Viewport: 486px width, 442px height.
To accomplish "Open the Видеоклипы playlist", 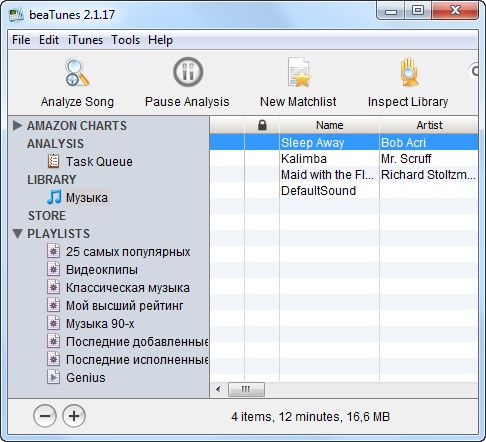I will point(102,269).
